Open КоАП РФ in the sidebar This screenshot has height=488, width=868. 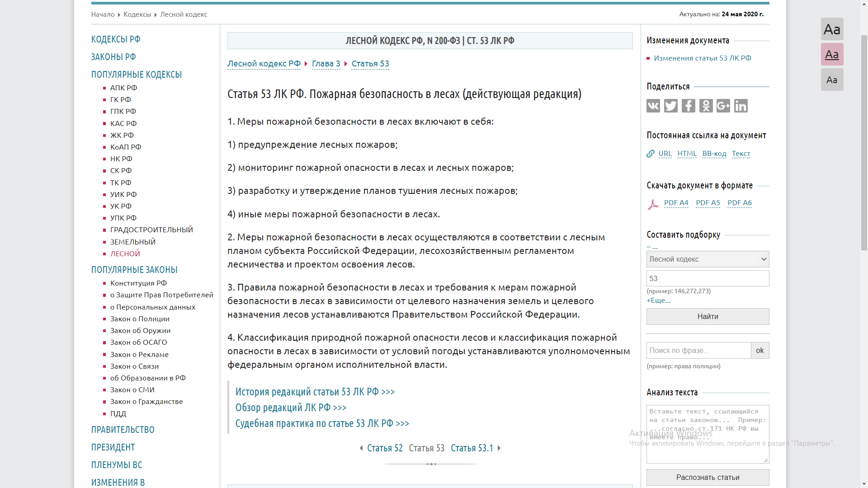pos(126,147)
